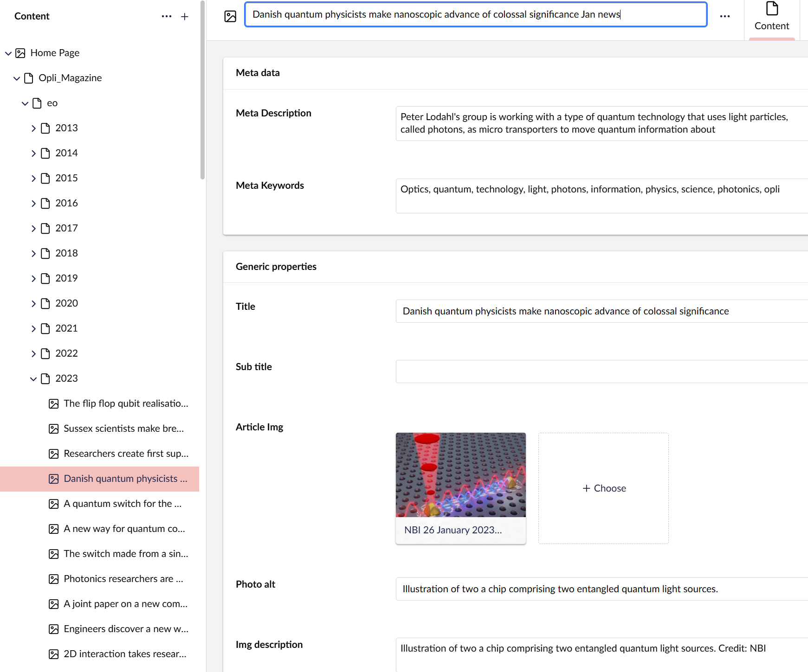This screenshot has width=808, height=672.
Task: Click the icon beside Sussex scientists article
Action: (54, 429)
